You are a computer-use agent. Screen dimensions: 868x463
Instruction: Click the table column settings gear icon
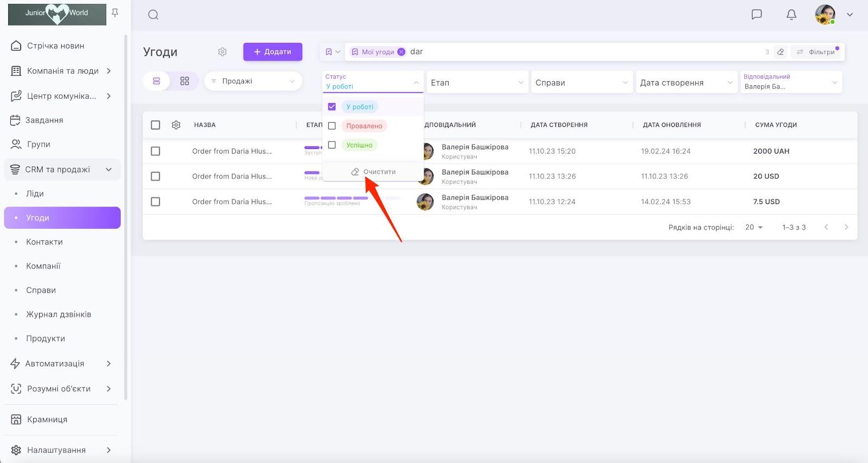pos(176,125)
